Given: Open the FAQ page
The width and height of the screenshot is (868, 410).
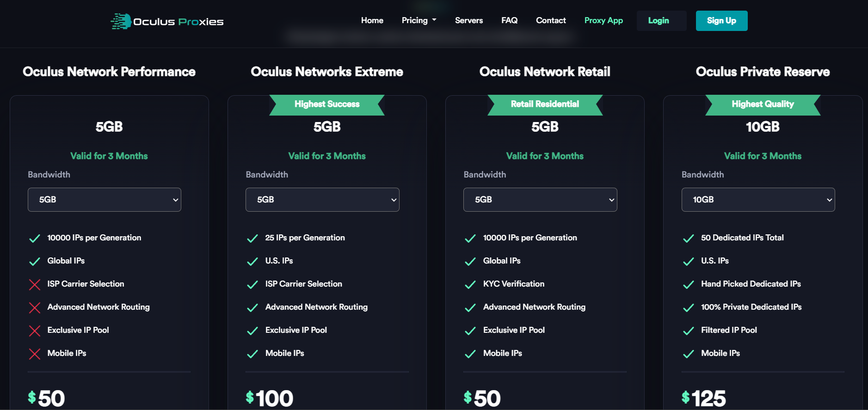Looking at the screenshot, I should coord(510,20).
